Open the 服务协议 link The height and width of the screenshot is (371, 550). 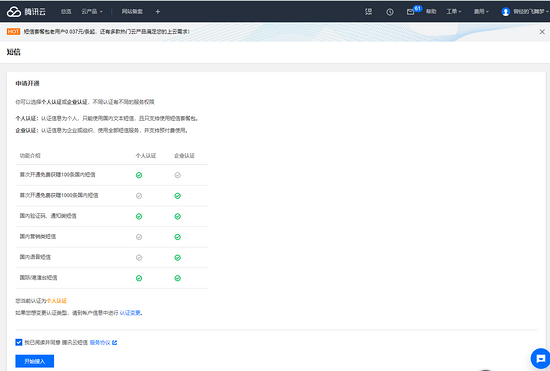(x=100, y=342)
